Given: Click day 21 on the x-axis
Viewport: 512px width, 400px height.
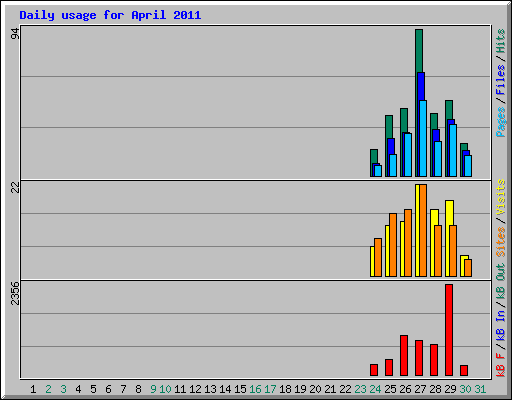Looking at the screenshot, I should pos(330,389).
